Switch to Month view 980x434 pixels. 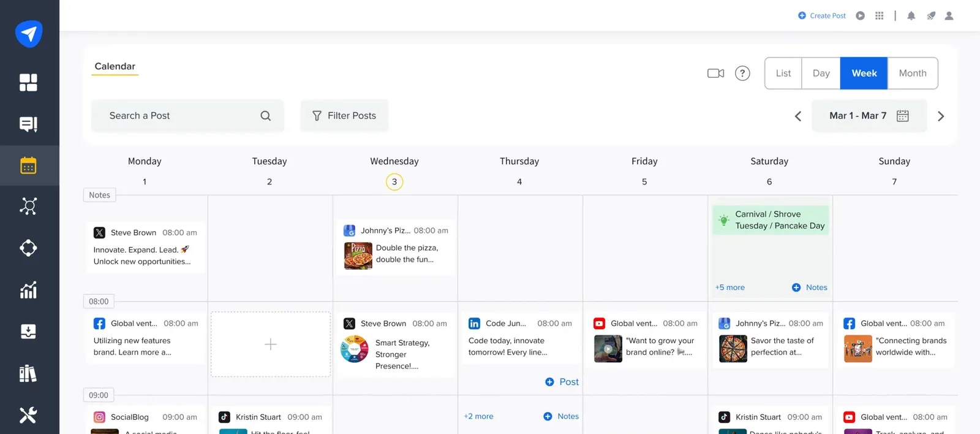point(913,74)
